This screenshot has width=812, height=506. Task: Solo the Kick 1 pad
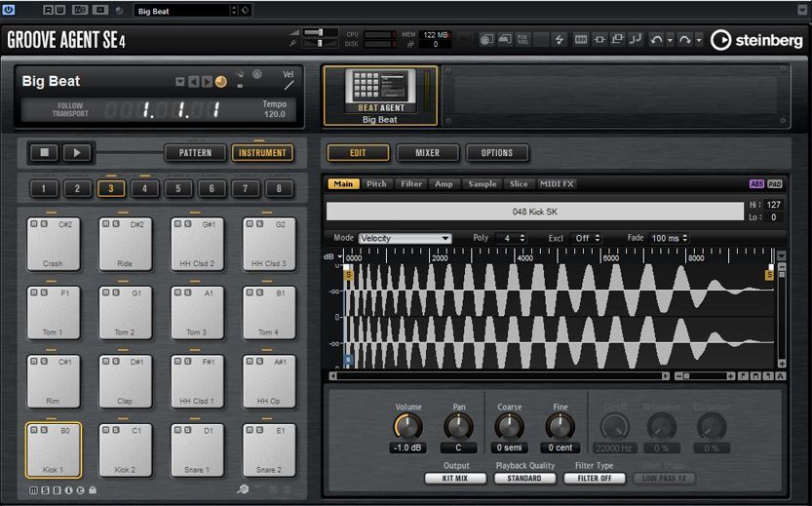[x=44, y=430]
